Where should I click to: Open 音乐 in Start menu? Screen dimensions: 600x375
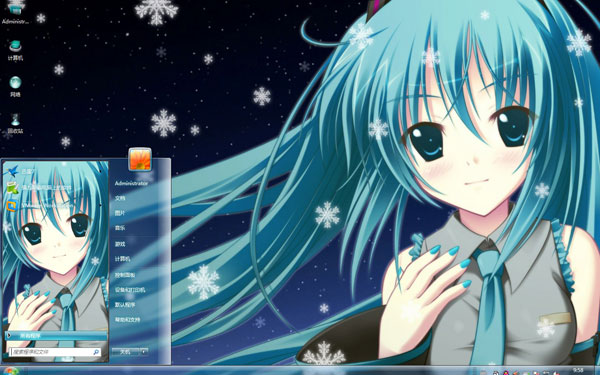click(x=120, y=228)
